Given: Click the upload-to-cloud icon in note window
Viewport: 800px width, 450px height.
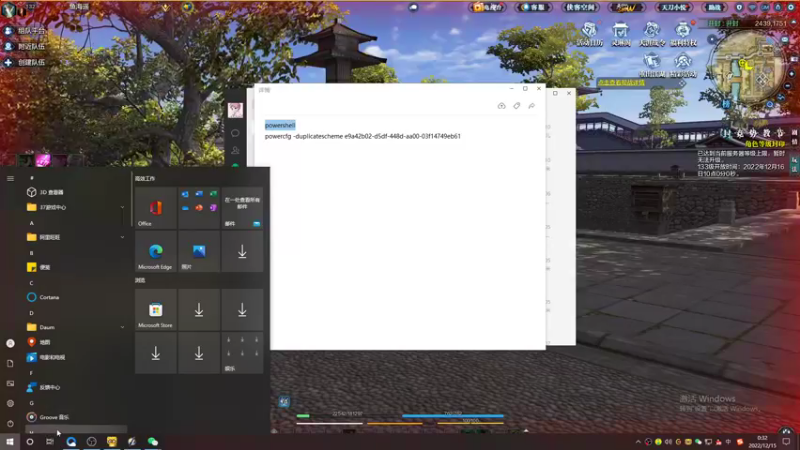Looking at the screenshot, I should point(502,106).
